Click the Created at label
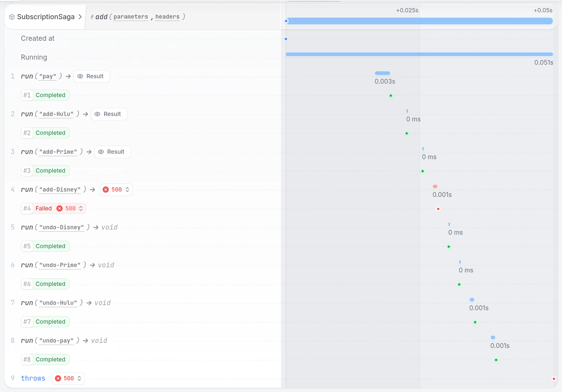 [x=37, y=39]
